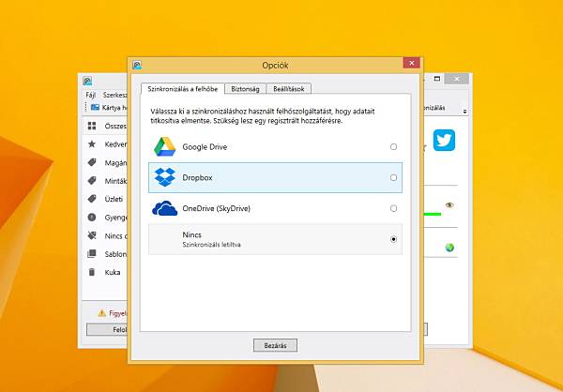Open the Szinkronizálás a felhőbe tab
This screenshot has width=563, height=392.
(x=182, y=89)
